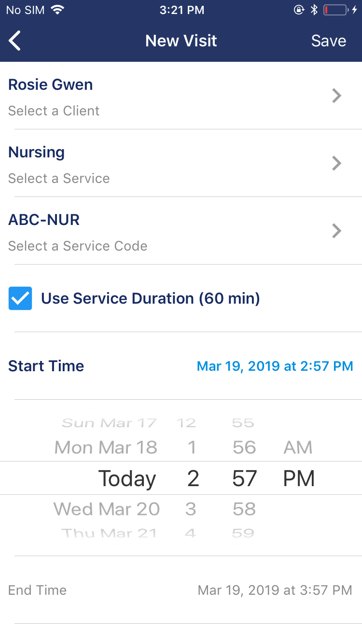Expand the Nursing service chevron
This screenshot has width=362, height=644.
click(x=337, y=164)
